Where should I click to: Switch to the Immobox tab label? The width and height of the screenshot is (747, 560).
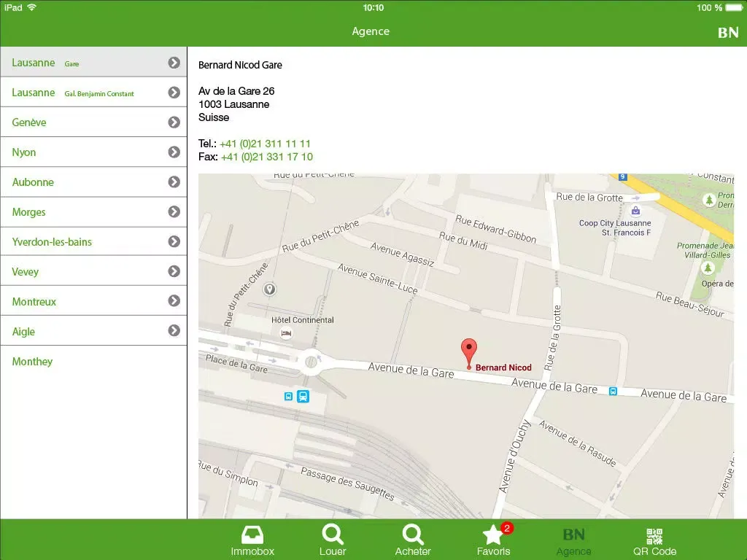pyautogui.click(x=252, y=551)
